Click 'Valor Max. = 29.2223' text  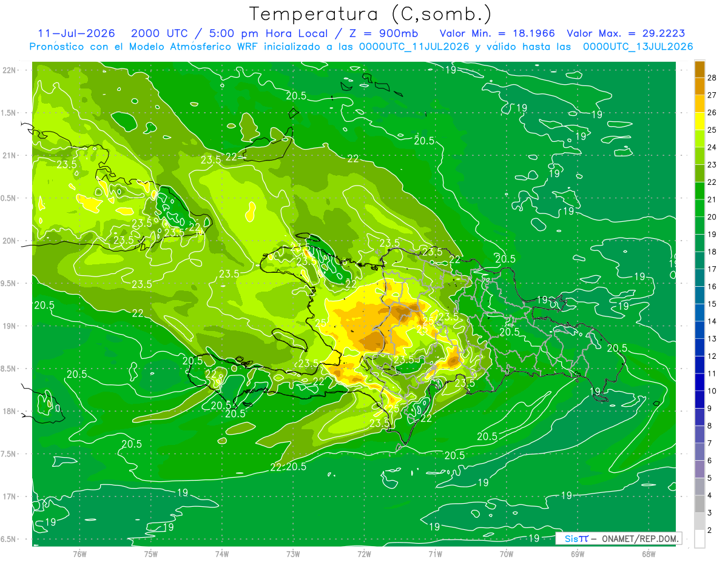point(625,34)
